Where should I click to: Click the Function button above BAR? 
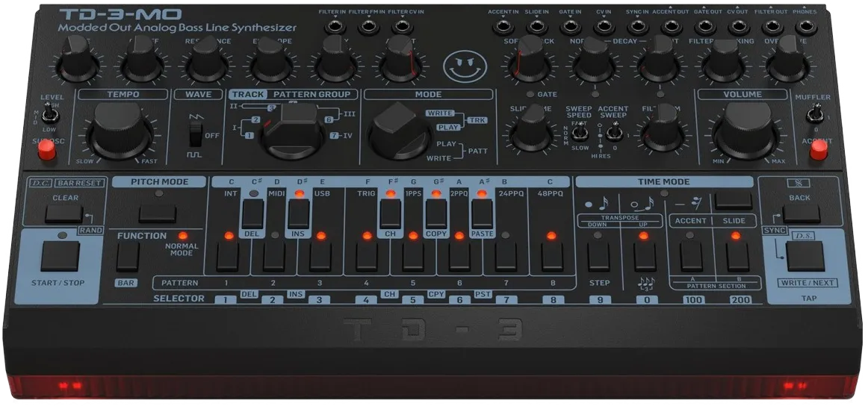128,257
